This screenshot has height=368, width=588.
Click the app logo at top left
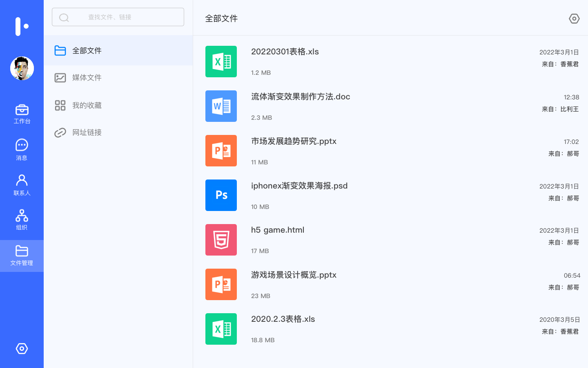coord(22,26)
